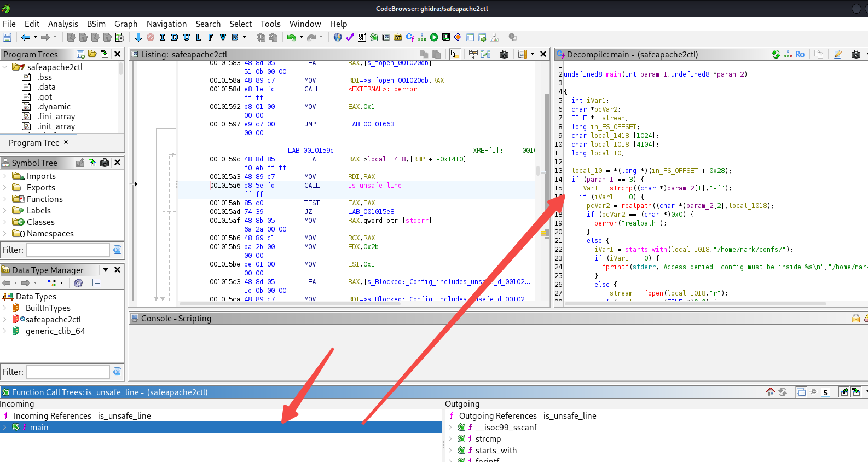
Task: Click the Cf decompiler toolbar icon
Action: click(410, 37)
